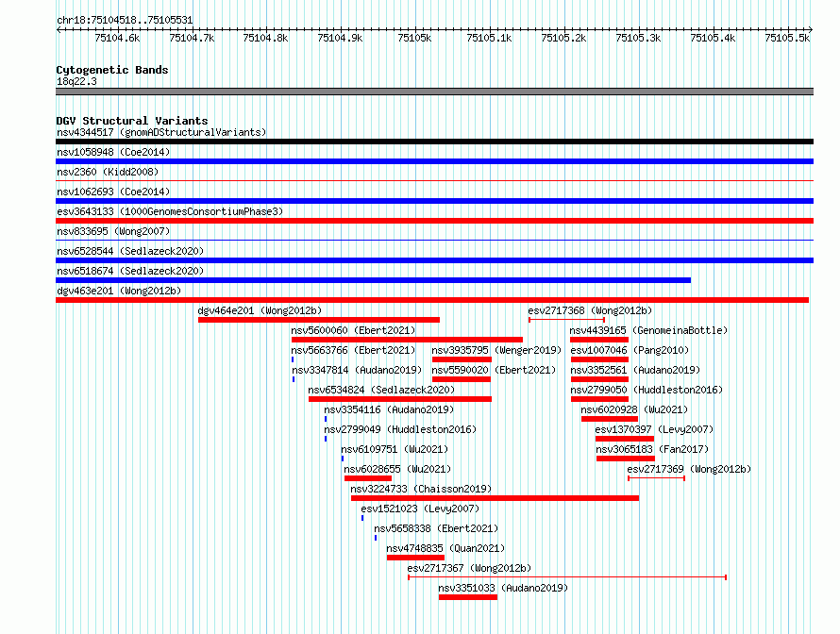This screenshot has width=840, height=634.
Task: Select nsv3352561 (Audano2019) label
Action: pos(635,370)
